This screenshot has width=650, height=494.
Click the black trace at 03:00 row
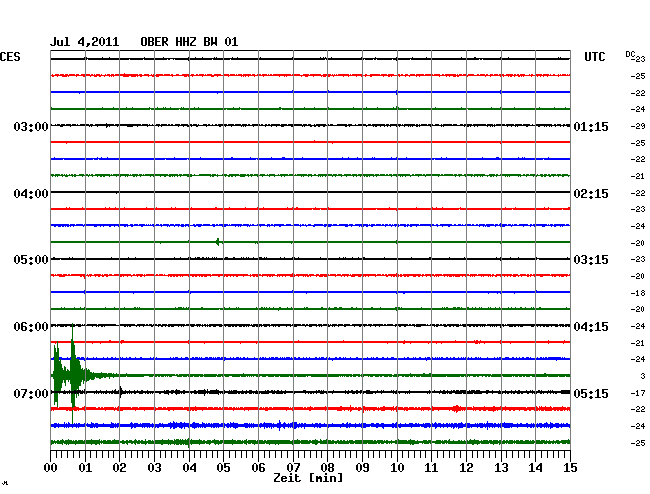pyautogui.click(x=310, y=125)
